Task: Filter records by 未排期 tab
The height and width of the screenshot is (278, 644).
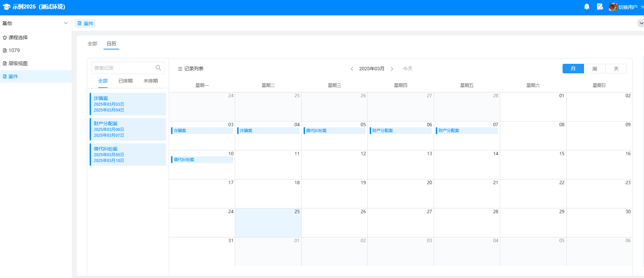Action: (151, 81)
